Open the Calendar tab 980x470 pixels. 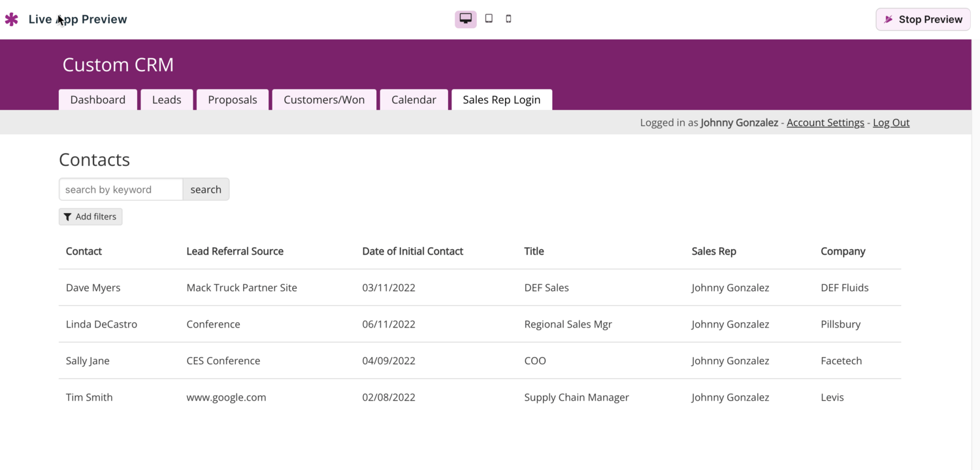[x=414, y=100]
